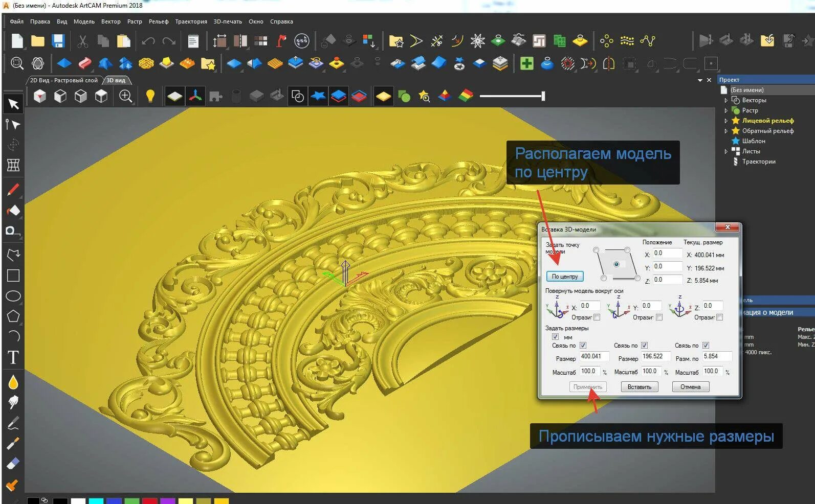Open the Рельеф menu
The width and height of the screenshot is (815, 504).
click(x=159, y=21)
